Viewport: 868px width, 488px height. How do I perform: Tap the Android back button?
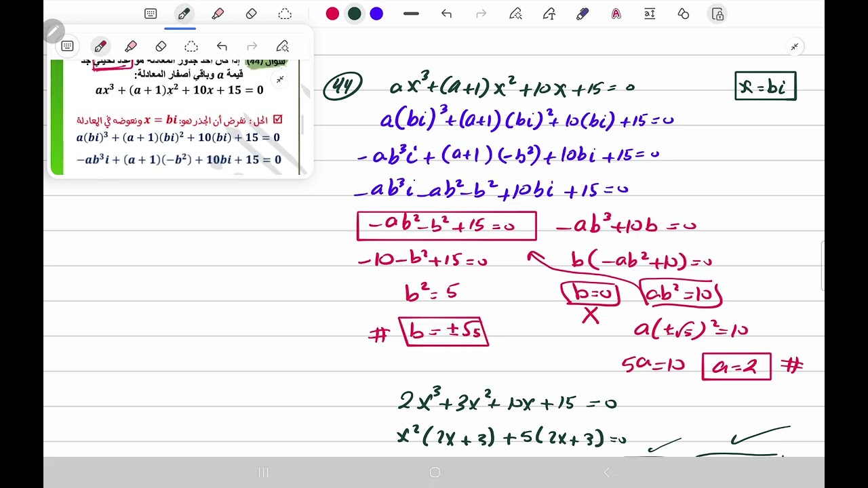point(606,472)
